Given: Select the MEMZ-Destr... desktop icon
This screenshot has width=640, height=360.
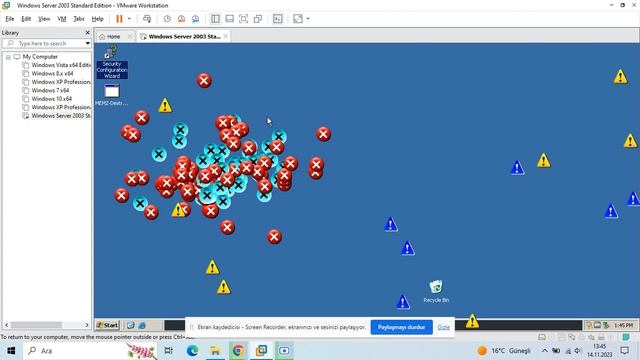Looking at the screenshot, I should [x=111, y=95].
